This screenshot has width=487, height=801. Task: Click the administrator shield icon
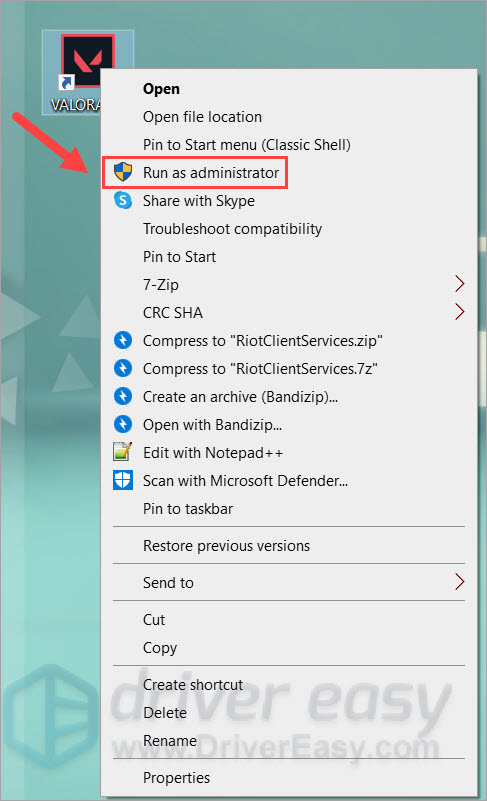coord(123,172)
